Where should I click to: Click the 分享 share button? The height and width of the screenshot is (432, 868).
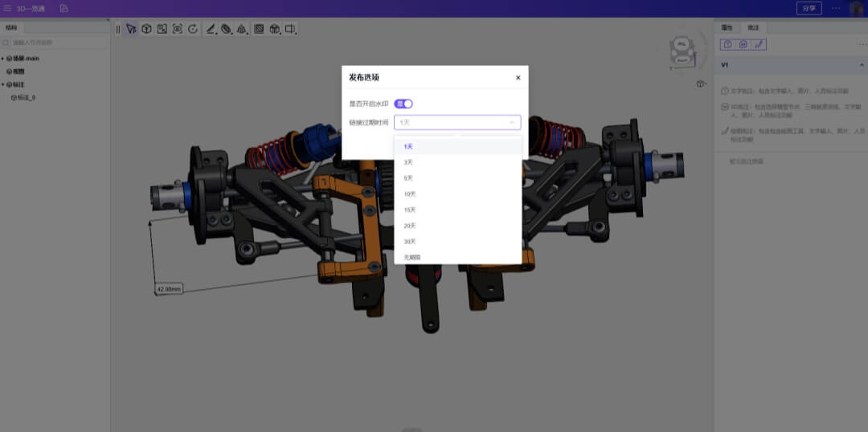[x=809, y=8]
